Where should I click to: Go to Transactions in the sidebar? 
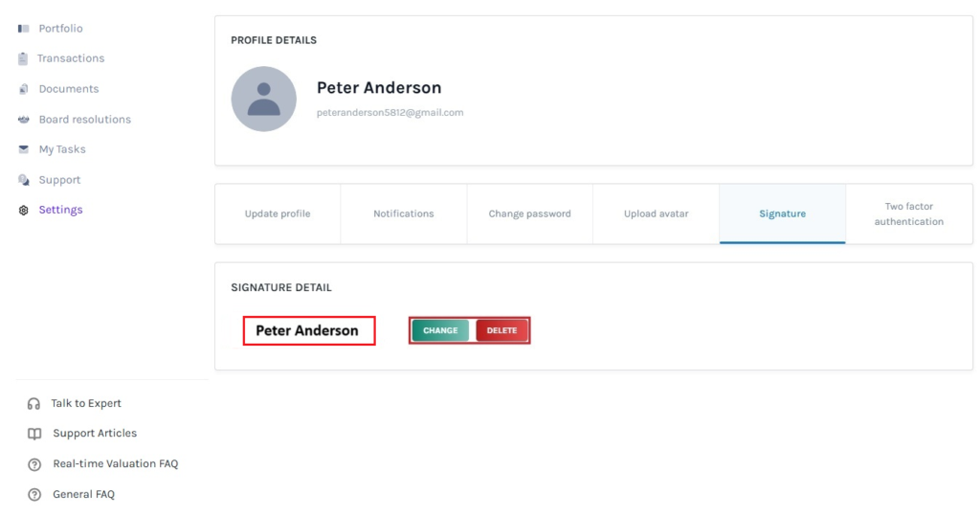71,58
